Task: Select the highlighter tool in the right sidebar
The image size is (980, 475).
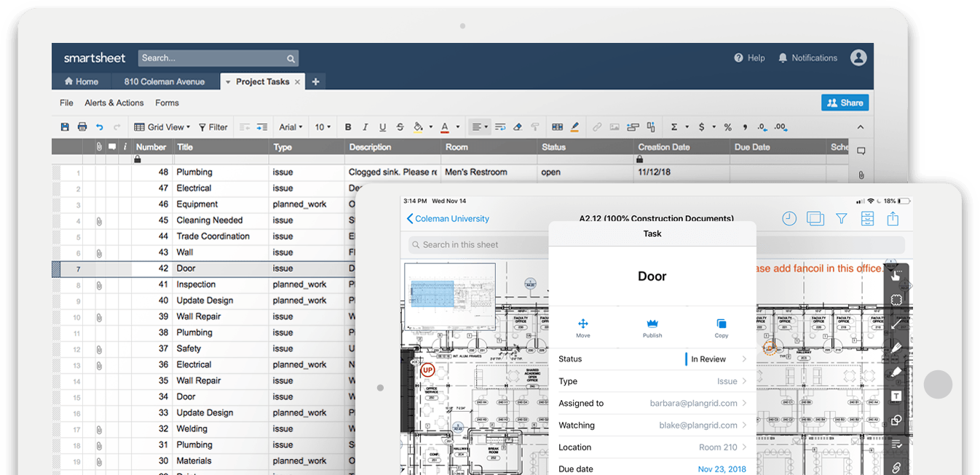Action: point(896,372)
